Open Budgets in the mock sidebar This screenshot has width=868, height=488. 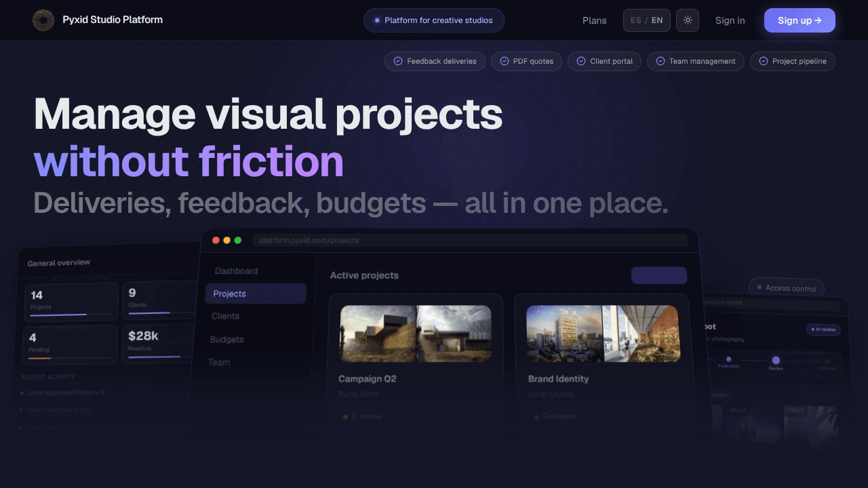tap(227, 339)
